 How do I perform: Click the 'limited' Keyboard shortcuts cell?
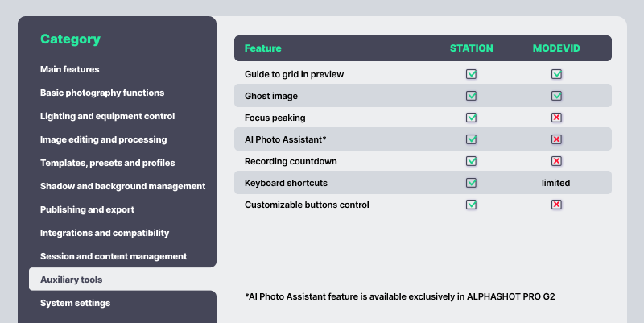click(x=556, y=183)
